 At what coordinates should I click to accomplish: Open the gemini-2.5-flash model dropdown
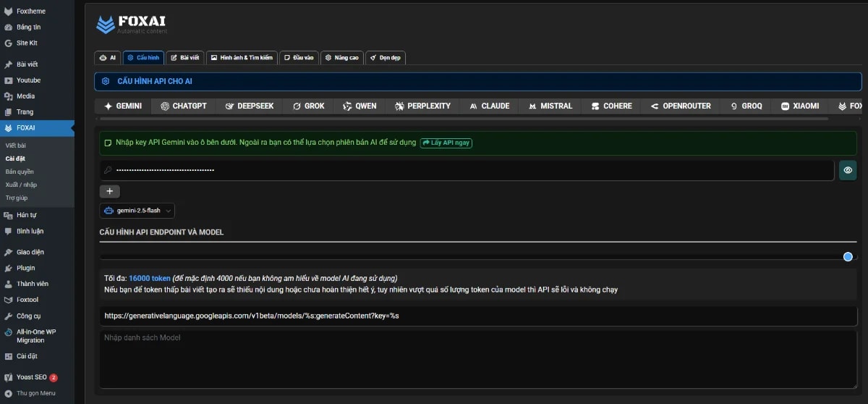tap(137, 211)
